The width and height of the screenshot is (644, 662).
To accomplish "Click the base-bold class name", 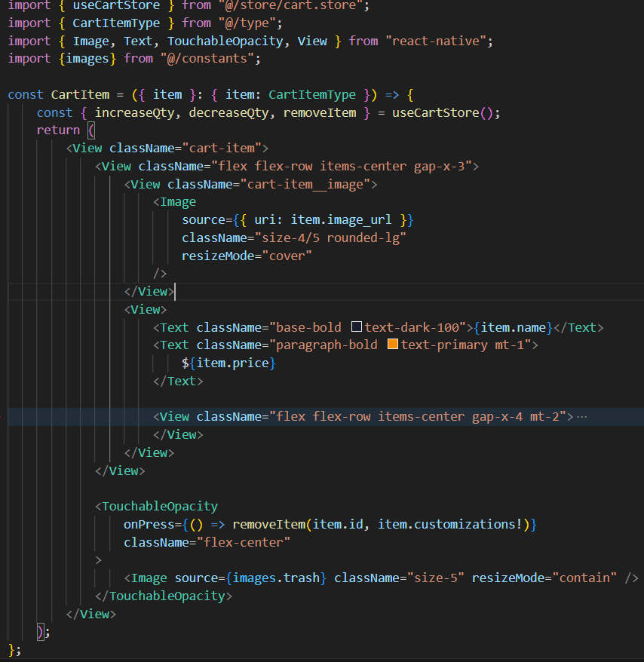I will (x=308, y=328).
